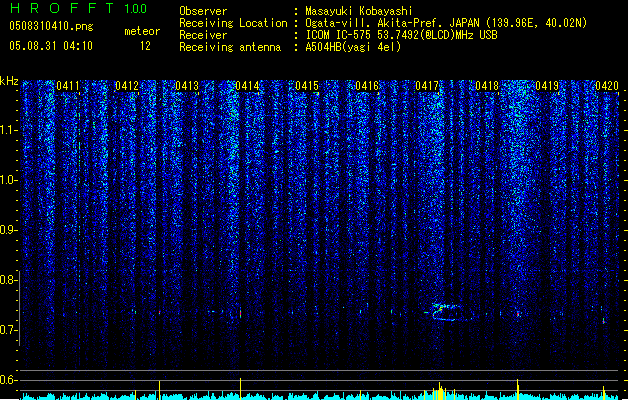Click the date stamp 05.08.31 04:10

click(51, 46)
